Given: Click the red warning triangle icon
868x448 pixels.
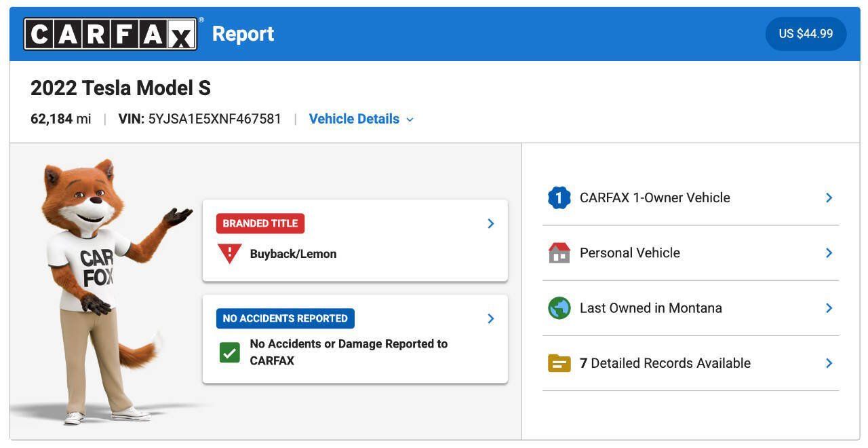Looking at the screenshot, I should (x=229, y=253).
